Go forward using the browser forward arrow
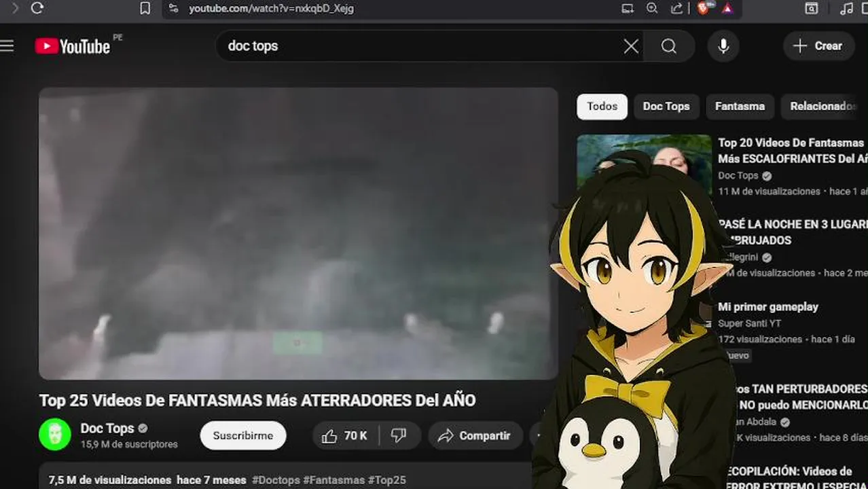The height and width of the screenshot is (489, 868). pos(15,8)
